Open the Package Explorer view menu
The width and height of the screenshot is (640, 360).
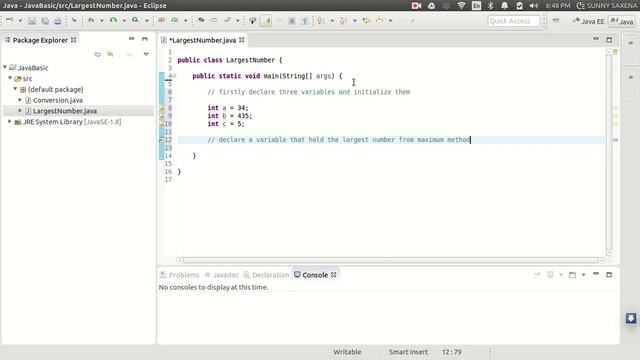click(146, 54)
